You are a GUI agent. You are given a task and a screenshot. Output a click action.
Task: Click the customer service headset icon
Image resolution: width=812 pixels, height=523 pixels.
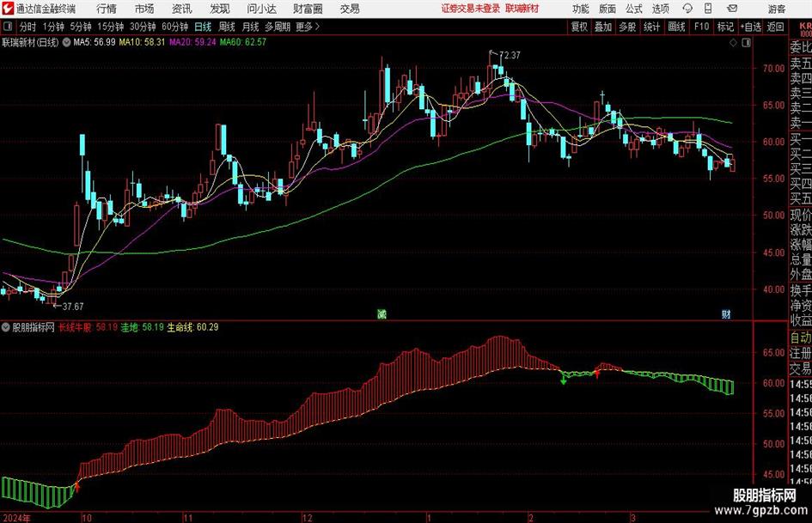(x=687, y=9)
